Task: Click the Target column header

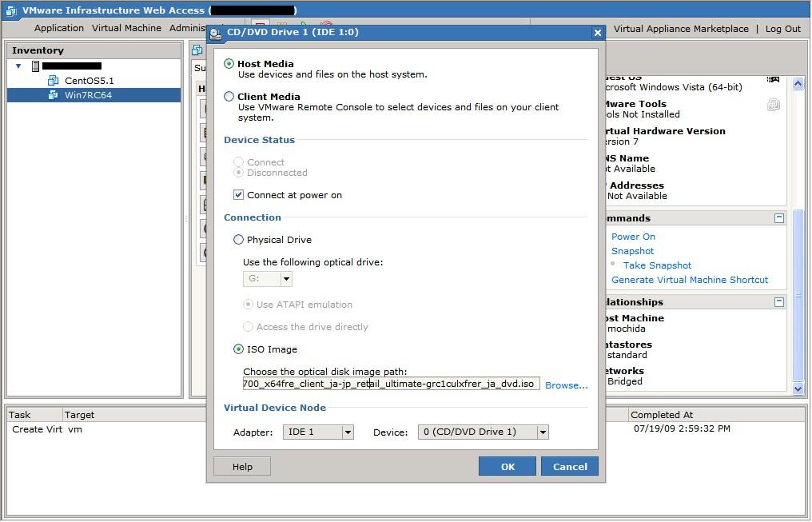Action: point(133,414)
